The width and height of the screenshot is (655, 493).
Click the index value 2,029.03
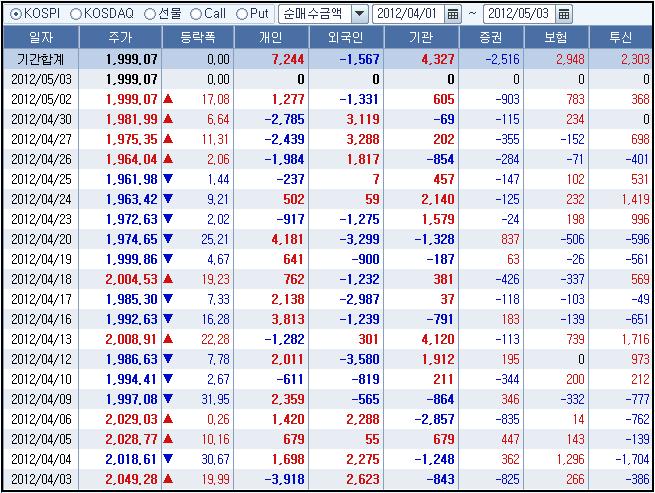[132, 420]
